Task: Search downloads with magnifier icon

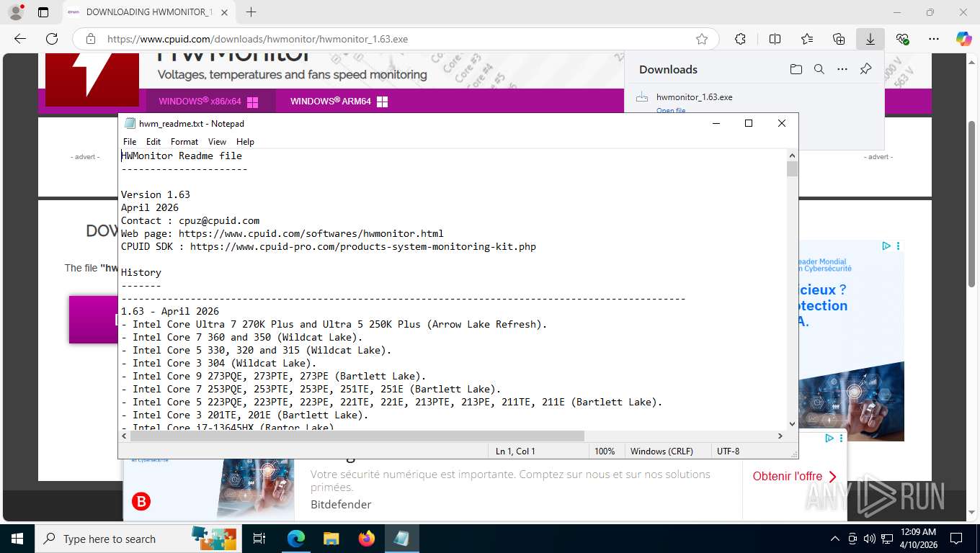Action: (x=819, y=69)
